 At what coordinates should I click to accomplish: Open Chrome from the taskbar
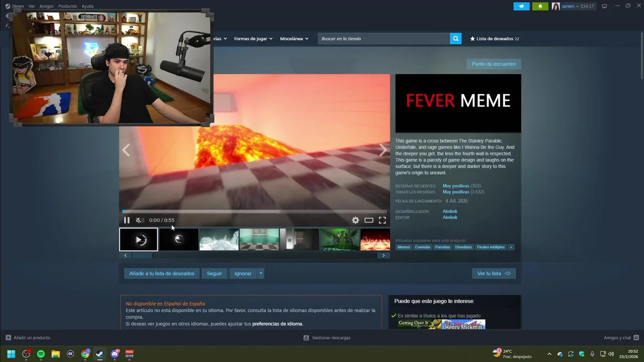pyautogui.click(x=86, y=354)
